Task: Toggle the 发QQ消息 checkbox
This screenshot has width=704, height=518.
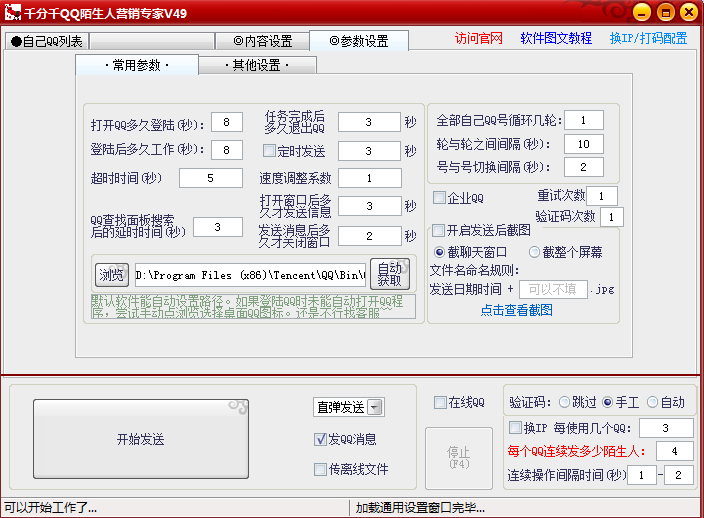Action: 320,439
